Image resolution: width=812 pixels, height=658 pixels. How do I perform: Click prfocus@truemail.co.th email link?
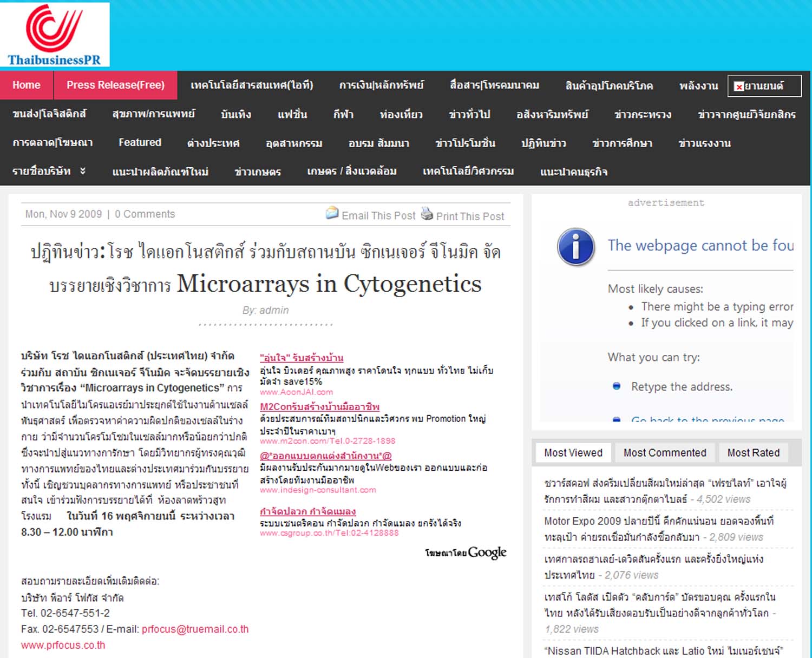[195, 629]
